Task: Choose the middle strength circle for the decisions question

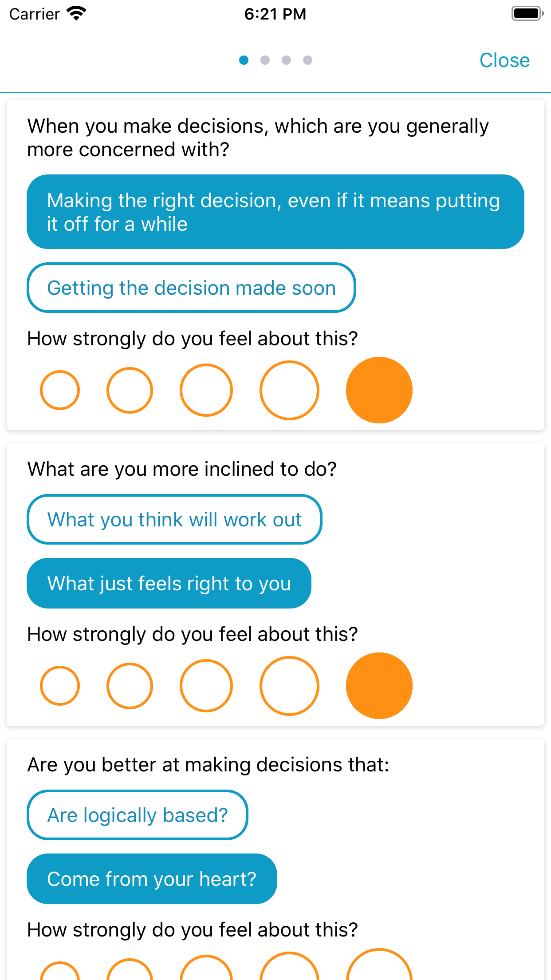Action: tap(206, 390)
